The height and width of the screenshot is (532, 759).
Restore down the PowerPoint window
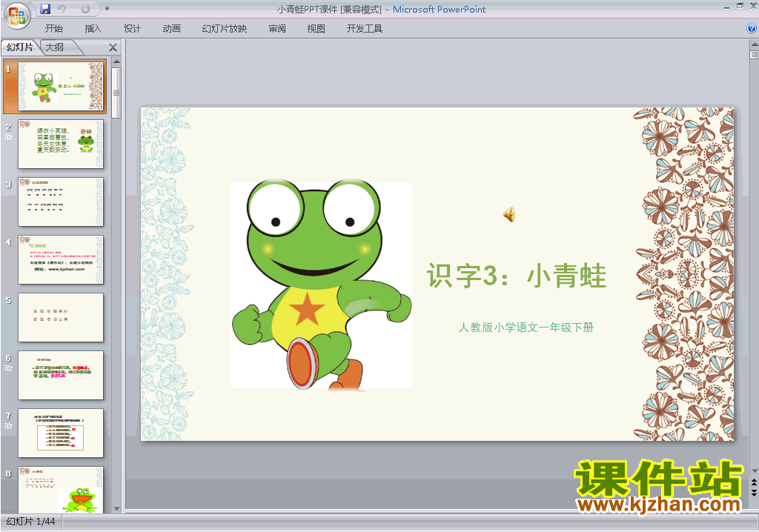740,6
